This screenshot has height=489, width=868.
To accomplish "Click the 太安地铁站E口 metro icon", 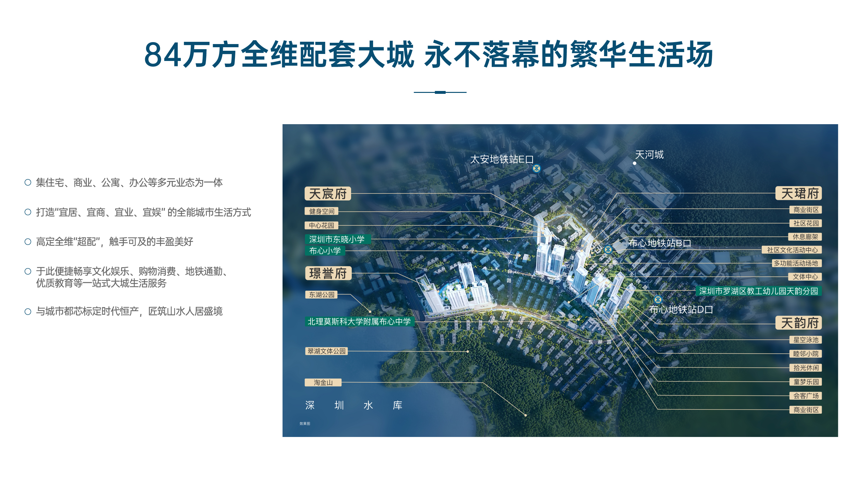I will (x=536, y=168).
